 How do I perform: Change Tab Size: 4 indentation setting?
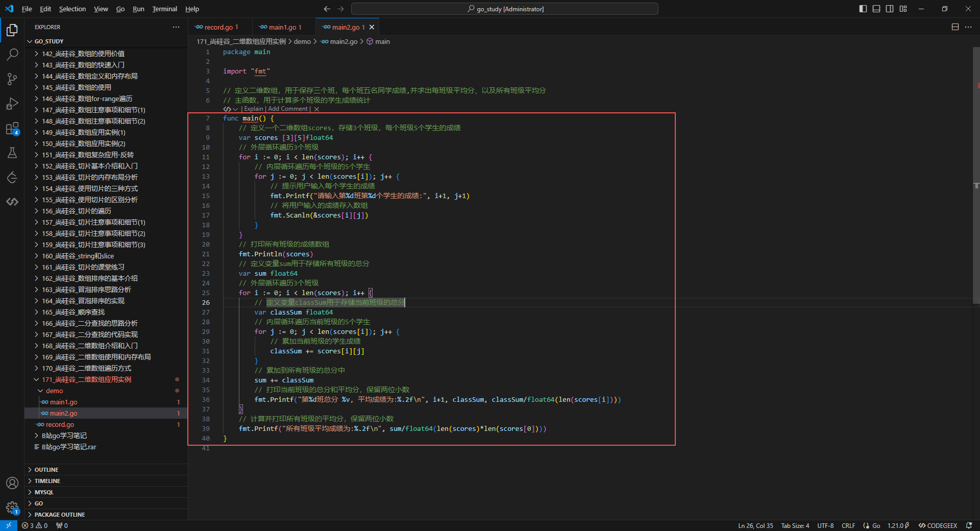pos(795,525)
